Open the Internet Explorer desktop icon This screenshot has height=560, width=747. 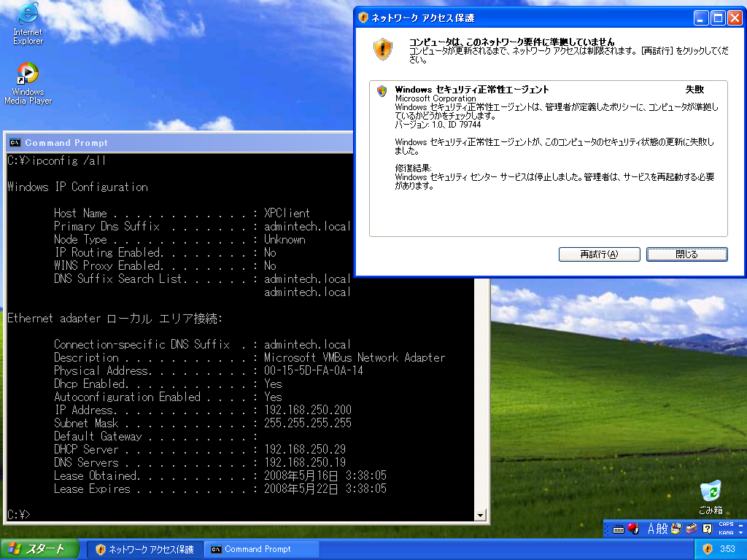[28, 24]
